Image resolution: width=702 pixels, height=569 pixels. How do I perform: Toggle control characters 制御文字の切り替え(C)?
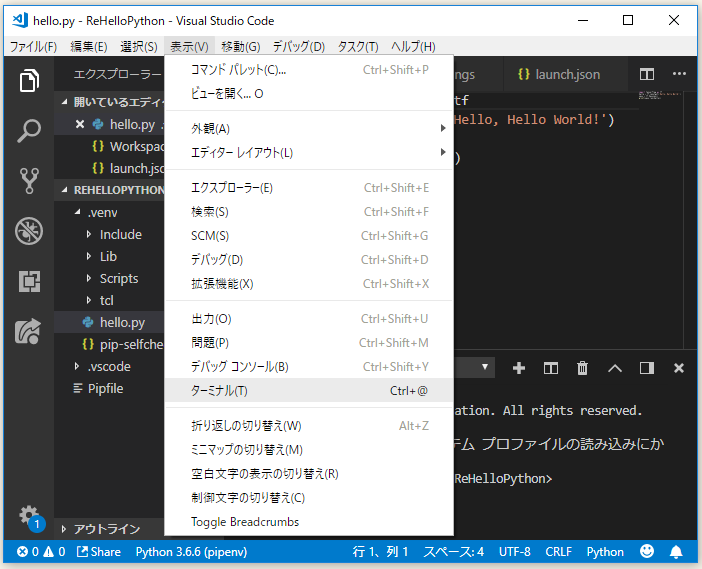tap(309, 498)
